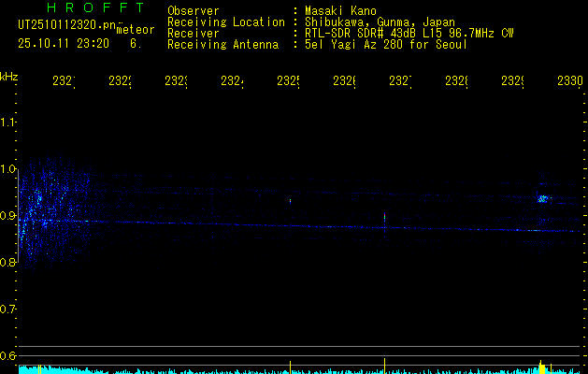Image resolution: width=588 pixels, height=374 pixels.
Task: Click the 0.7 frequency tick label
Action: (x=8, y=309)
